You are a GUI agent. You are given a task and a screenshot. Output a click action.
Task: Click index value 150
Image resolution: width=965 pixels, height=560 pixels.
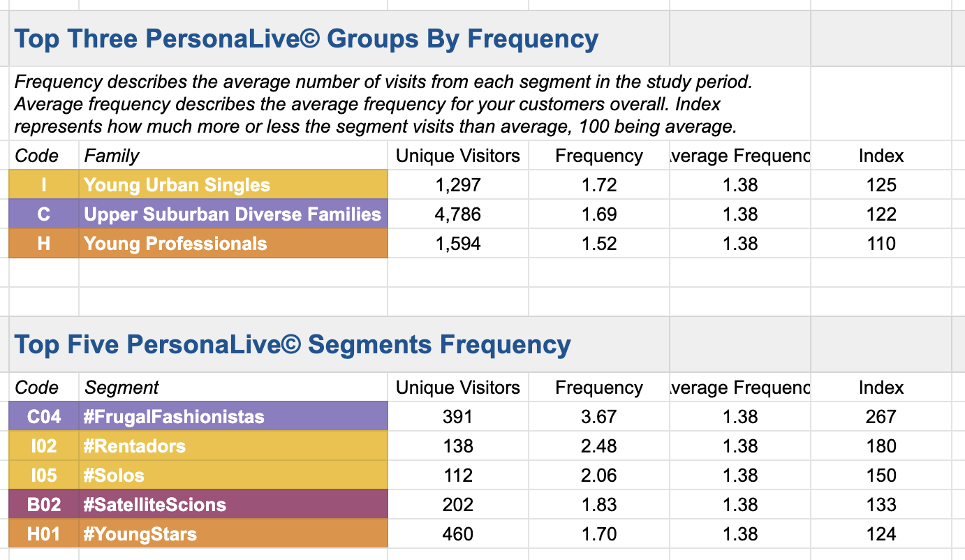881,476
